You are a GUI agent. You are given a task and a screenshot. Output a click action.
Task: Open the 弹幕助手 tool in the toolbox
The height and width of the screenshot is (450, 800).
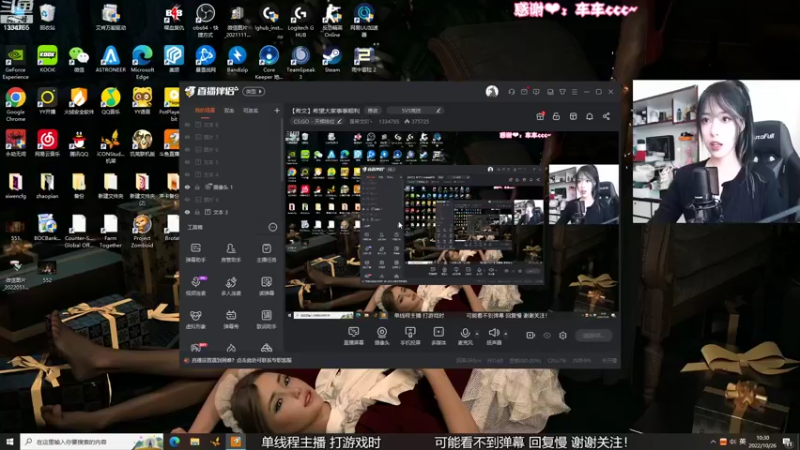point(195,253)
